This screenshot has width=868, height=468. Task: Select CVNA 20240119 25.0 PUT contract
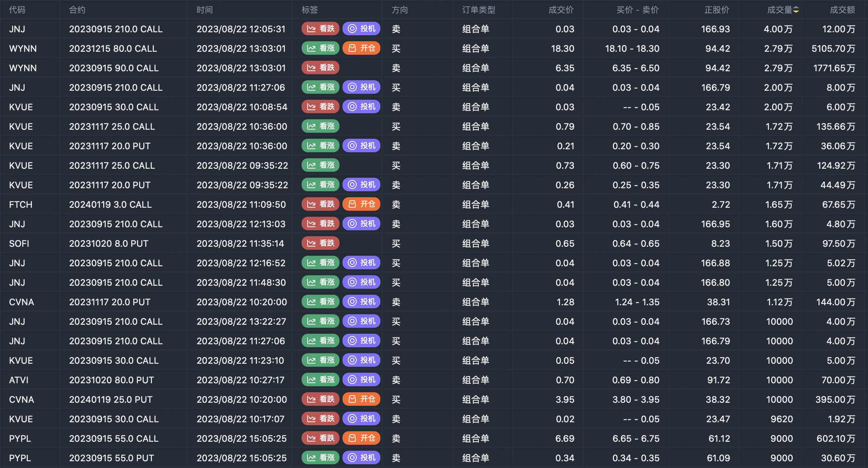point(111,399)
